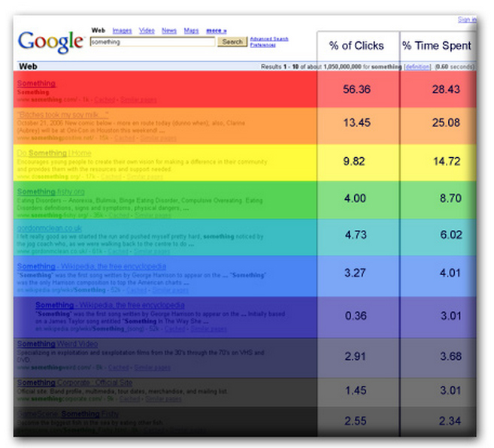This screenshot has width=494, height=448.
Task: Click Similar pages for www.something.com
Action: click(x=138, y=100)
